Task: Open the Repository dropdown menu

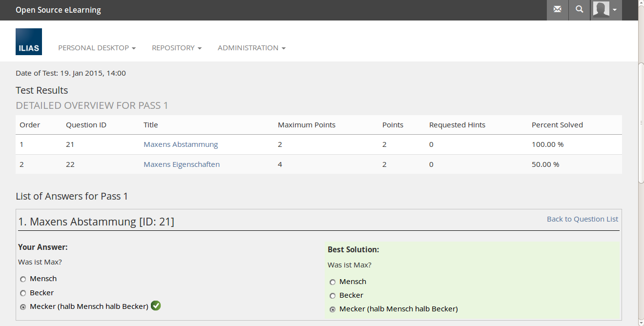Action: pyautogui.click(x=176, y=48)
